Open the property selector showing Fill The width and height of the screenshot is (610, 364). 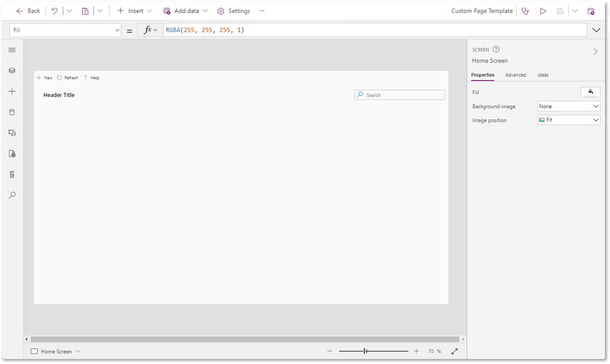point(65,29)
